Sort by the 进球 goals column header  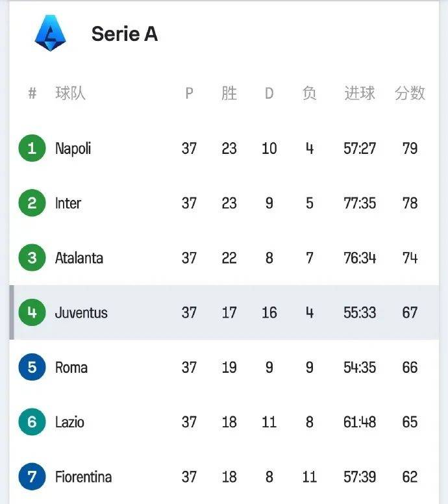(359, 94)
